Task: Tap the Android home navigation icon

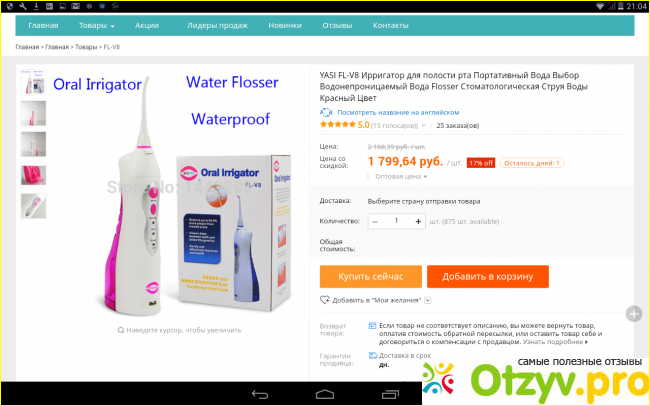Action: pyautogui.click(x=325, y=394)
